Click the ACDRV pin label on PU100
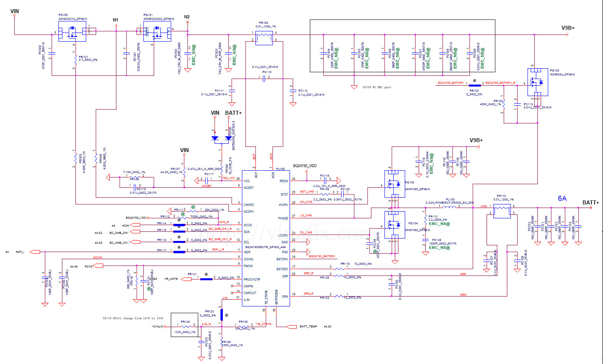603x364 pixels. [x=249, y=212]
